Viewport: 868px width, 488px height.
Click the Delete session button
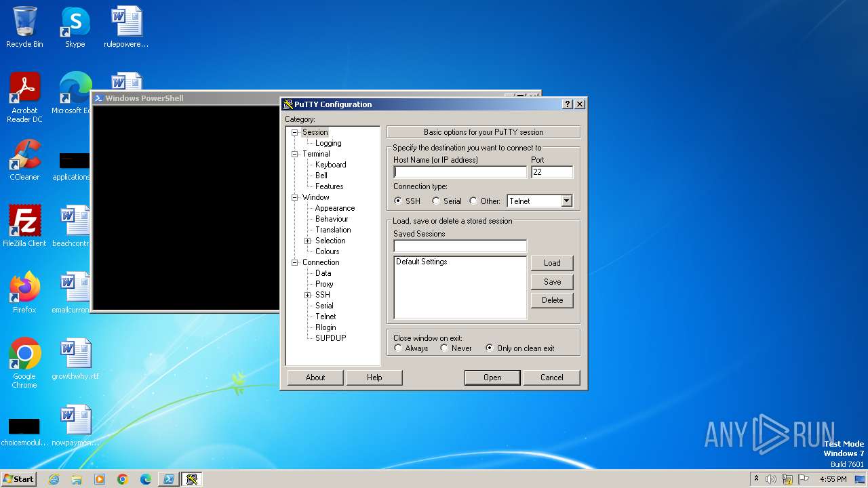[552, 300]
